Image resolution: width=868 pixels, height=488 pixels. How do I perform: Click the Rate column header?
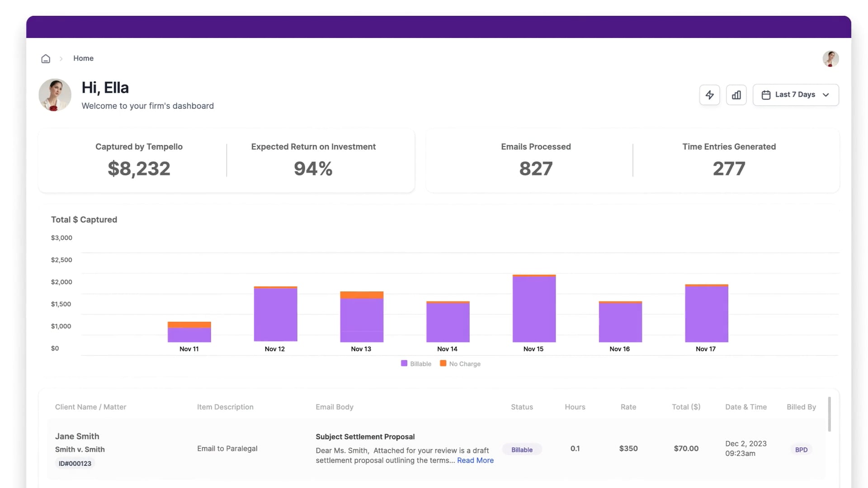click(x=628, y=407)
